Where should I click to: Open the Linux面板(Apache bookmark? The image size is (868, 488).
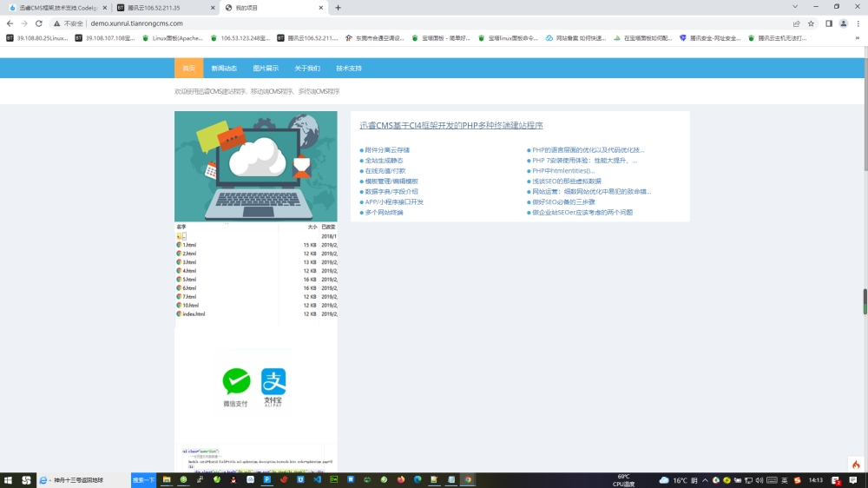pos(173,38)
